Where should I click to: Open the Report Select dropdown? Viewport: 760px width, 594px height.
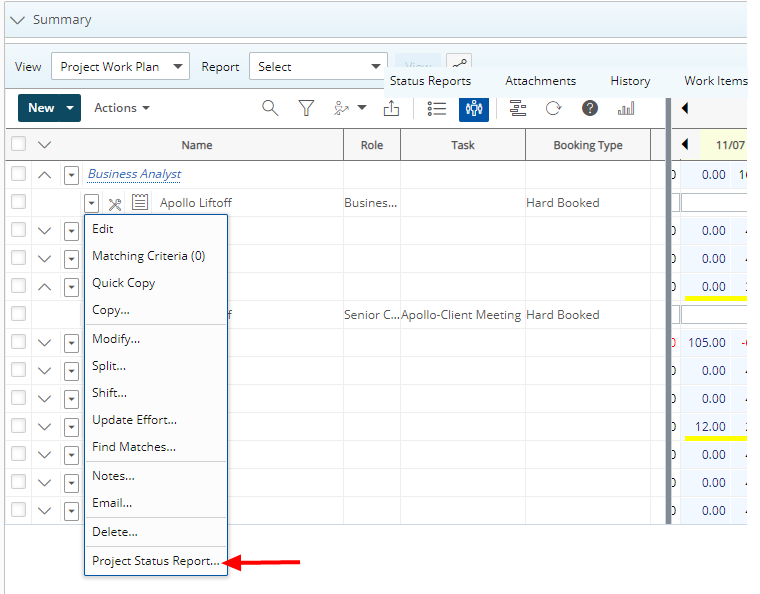coord(318,66)
